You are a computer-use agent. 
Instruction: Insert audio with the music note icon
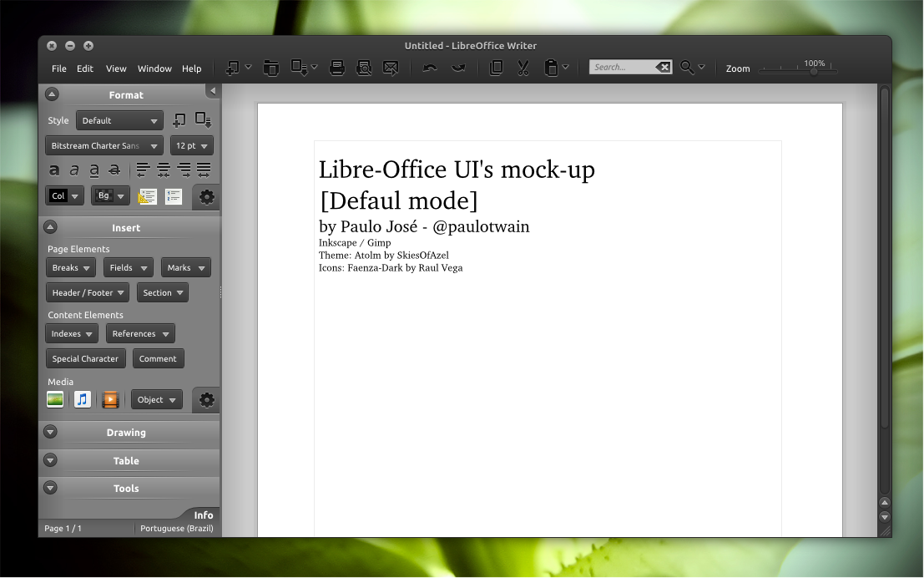click(83, 399)
